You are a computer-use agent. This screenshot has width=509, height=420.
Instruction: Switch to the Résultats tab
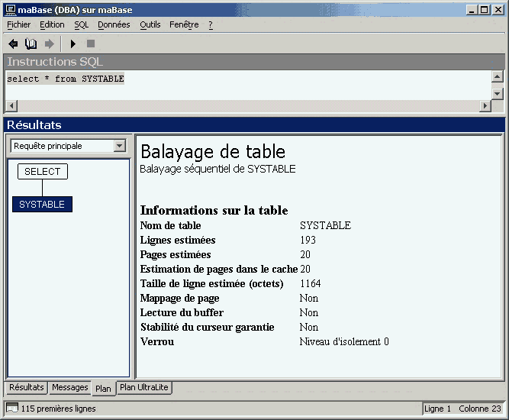(27, 388)
